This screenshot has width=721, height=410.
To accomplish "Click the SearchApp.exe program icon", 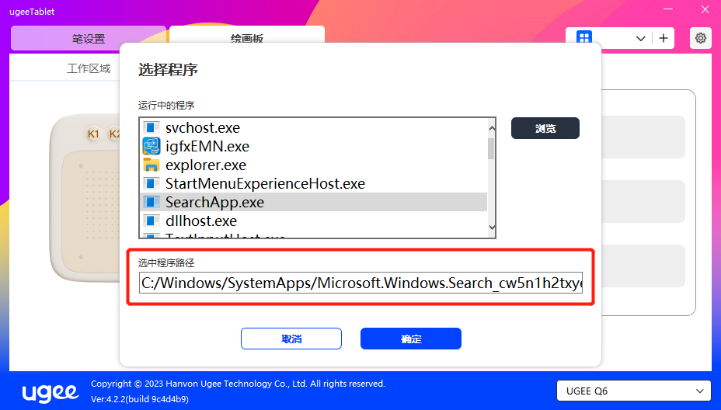I will pos(151,202).
